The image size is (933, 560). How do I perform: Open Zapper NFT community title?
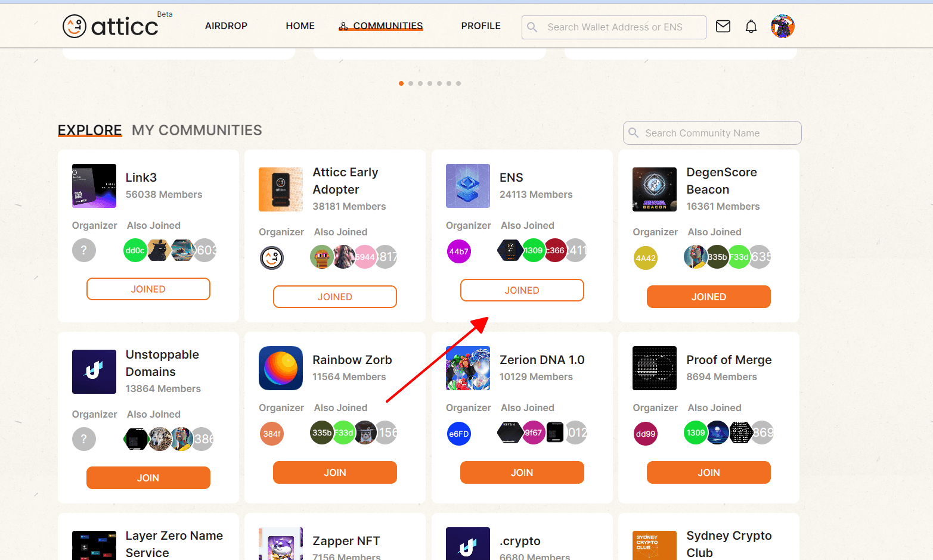click(x=346, y=541)
